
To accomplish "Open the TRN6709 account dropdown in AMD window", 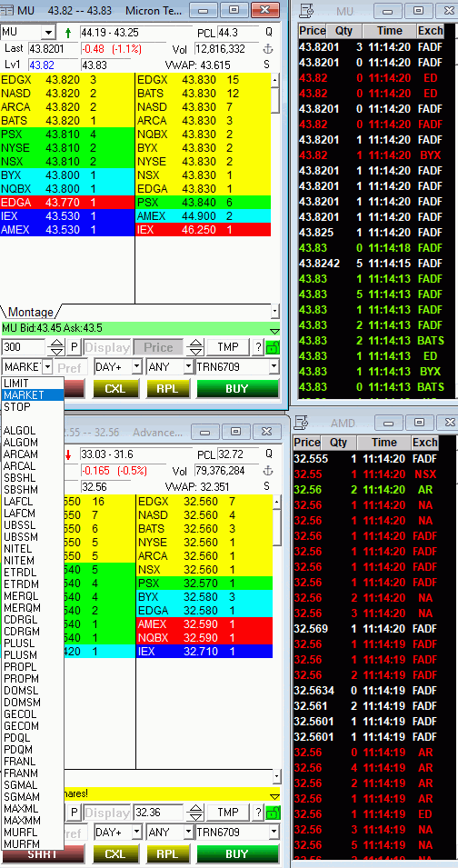I will (x=274, y=832).
